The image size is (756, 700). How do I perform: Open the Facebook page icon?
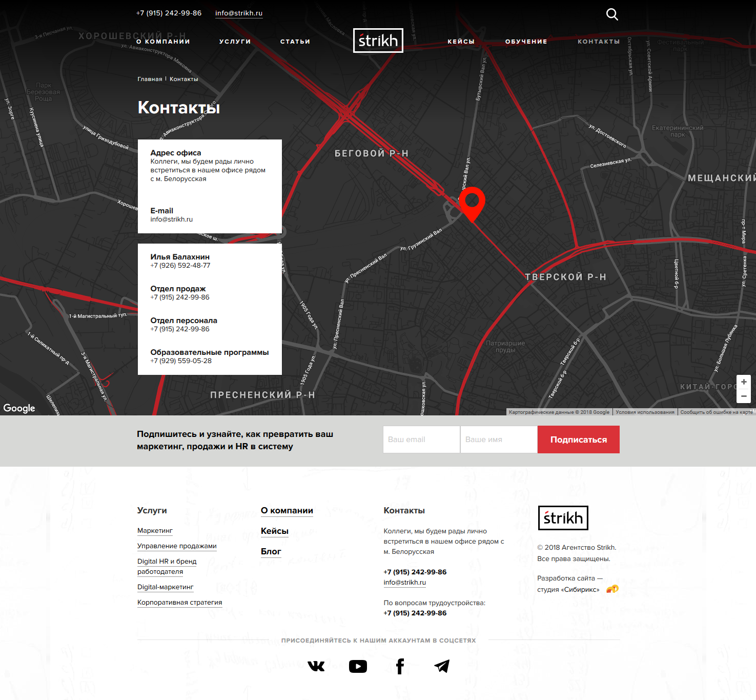(400, 666)
